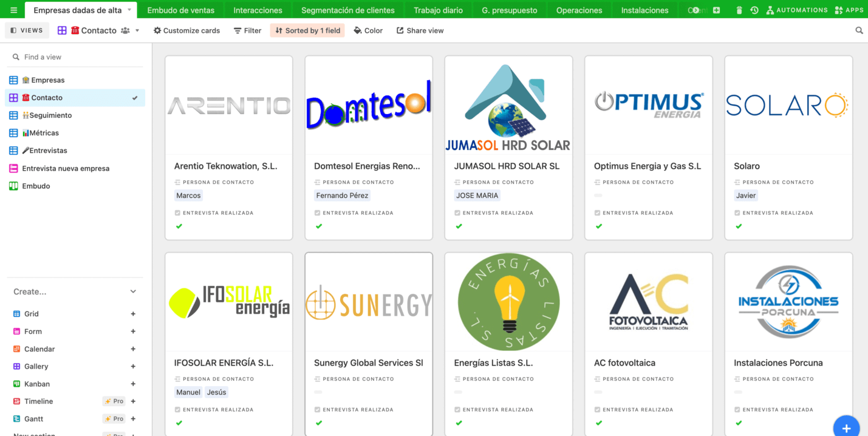Viewport: 868px width, 436px height.
Task: Open the Segmentación de clientes tab
Action: (347, 9)
